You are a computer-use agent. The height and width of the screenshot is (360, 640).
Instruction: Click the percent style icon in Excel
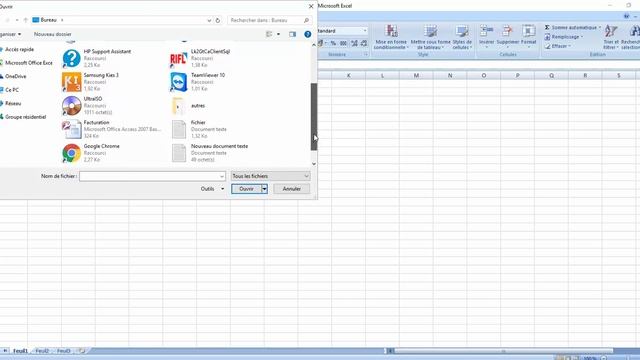[x=333, y=43]
